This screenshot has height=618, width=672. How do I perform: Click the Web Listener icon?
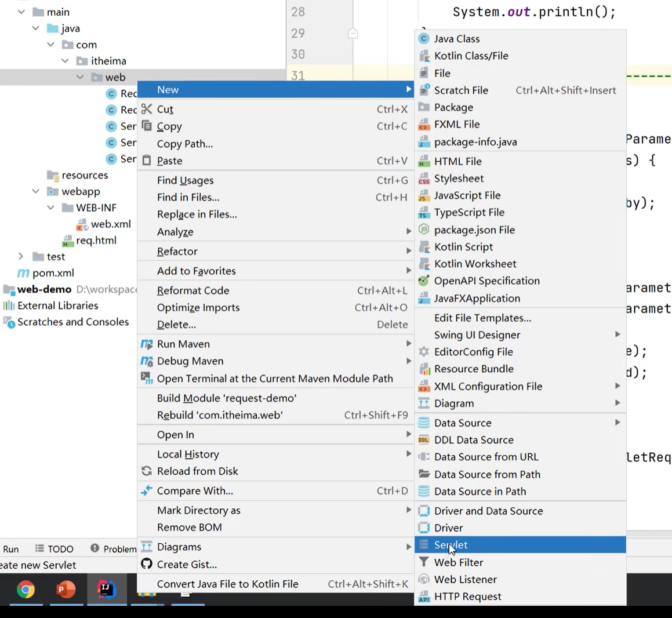pos(424,579)
